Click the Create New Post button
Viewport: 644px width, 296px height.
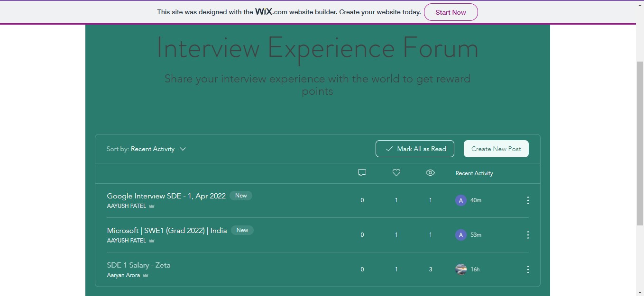496,149
